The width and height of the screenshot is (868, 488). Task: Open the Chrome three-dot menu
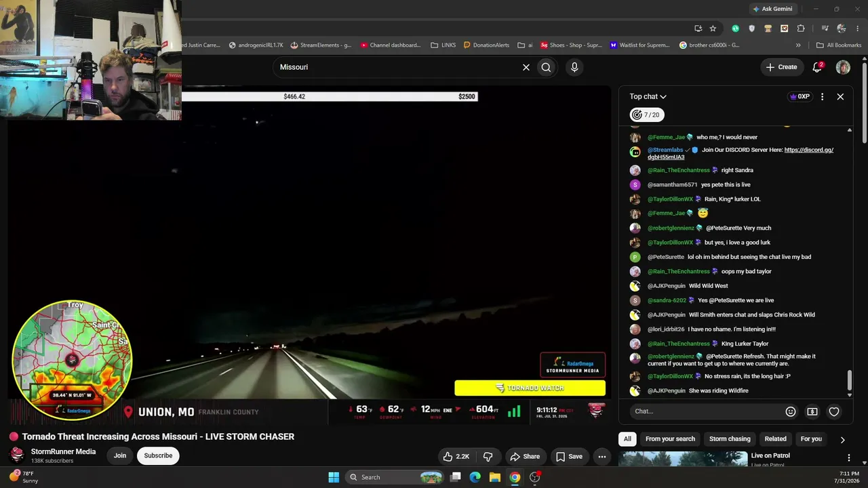pos(858,28)
